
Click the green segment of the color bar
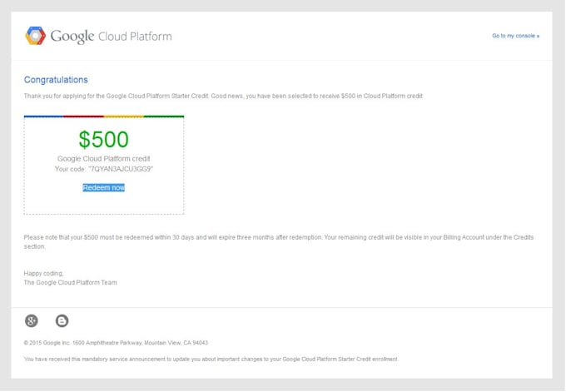click(164, 117)
